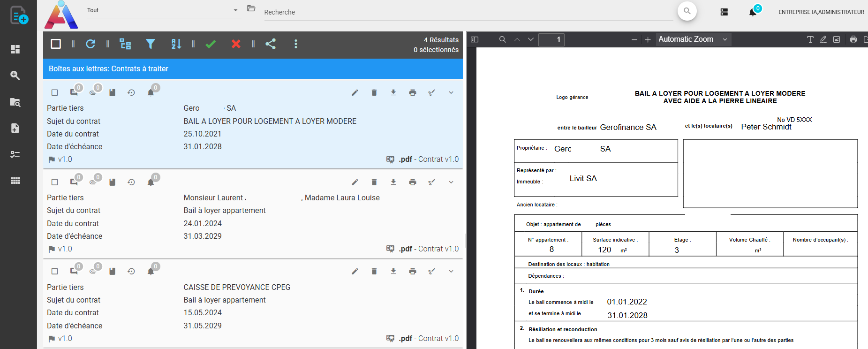Viewport: 868px width, 349px height.
Task: Click the PDF page number field
Action: pyautogui.click(x=551, y=40)
